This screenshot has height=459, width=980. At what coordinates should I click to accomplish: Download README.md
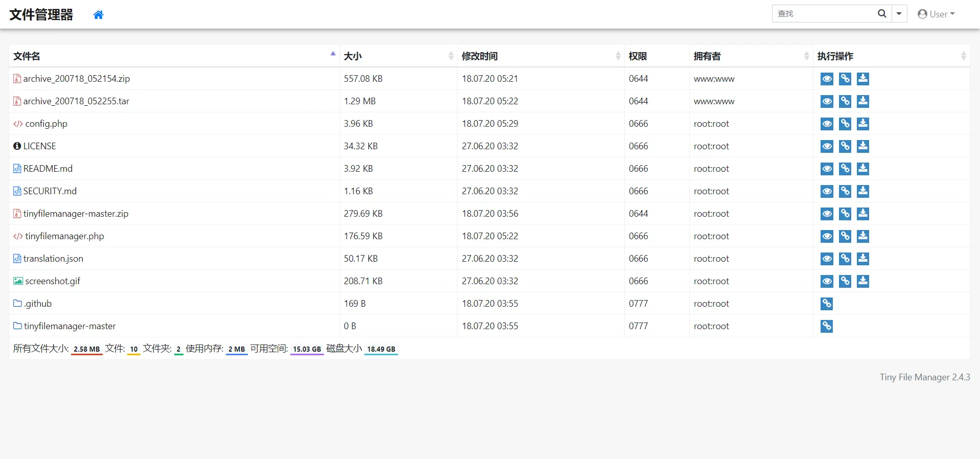(863, 169)
